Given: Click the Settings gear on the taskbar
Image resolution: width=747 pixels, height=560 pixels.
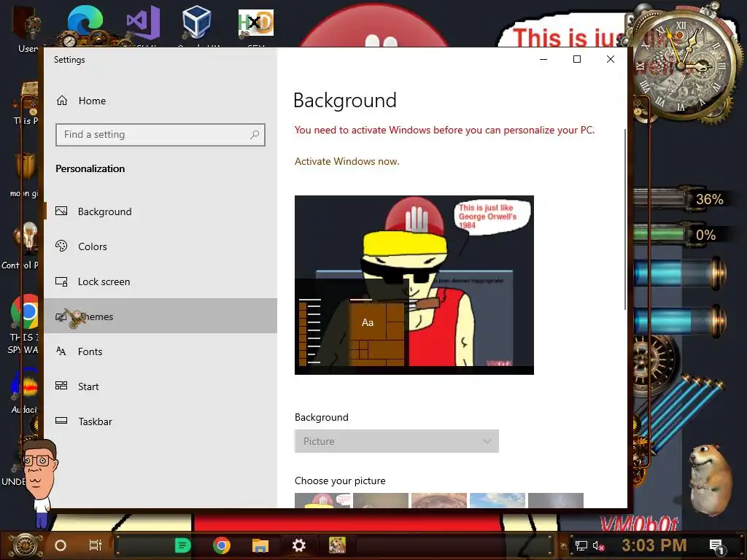Looking at the screenshot, I should point(298,545).
